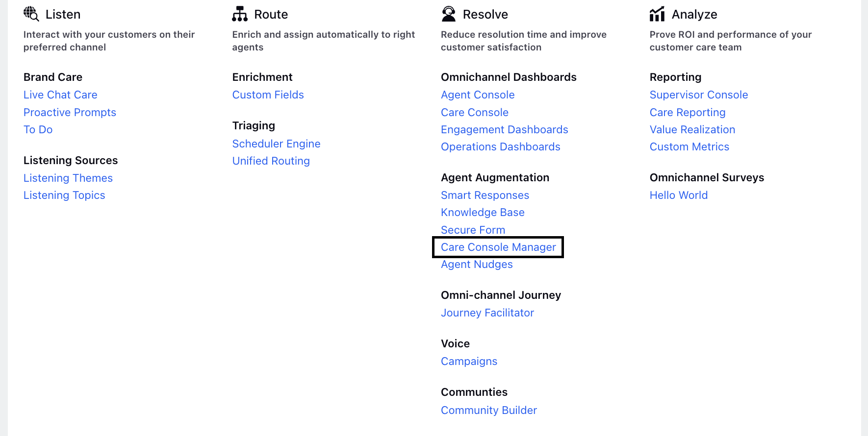The image size is (868, 436).
Task: Open Listening Themes
Action: pos(68,178)
